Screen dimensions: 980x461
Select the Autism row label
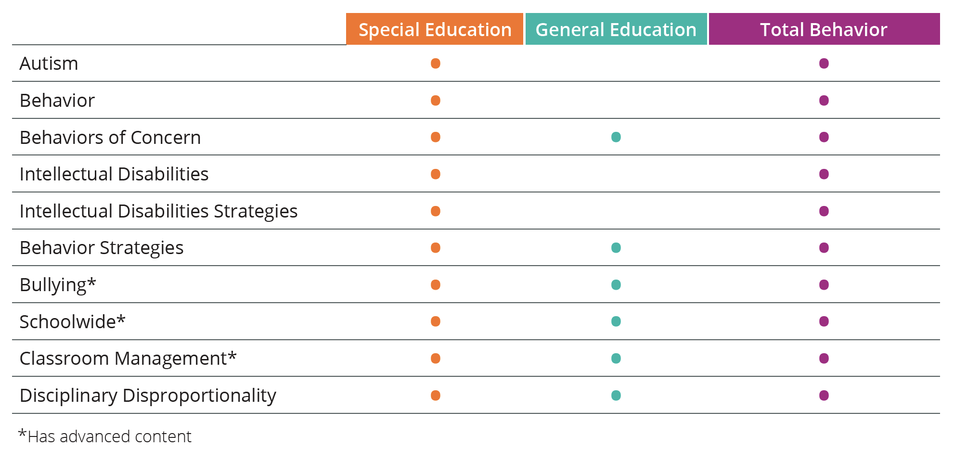pyautogui.click(x=49, y=64)
